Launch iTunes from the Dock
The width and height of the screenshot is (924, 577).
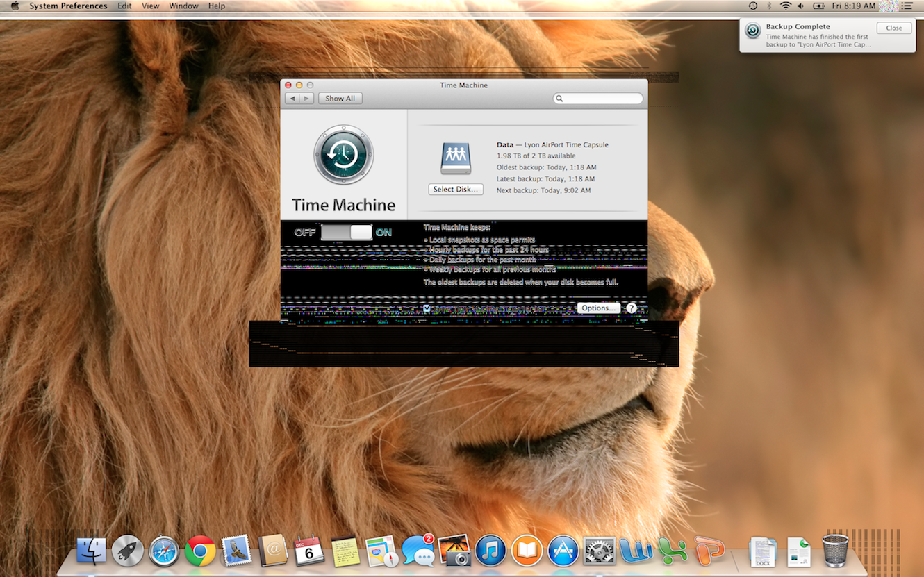pos(490,551)
